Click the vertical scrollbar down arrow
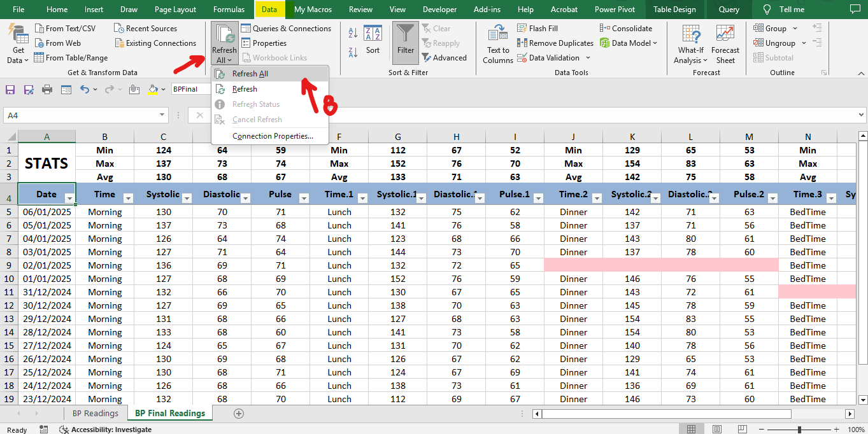Image resolution: width=868 pixels, height=434 pixels. 862,400
